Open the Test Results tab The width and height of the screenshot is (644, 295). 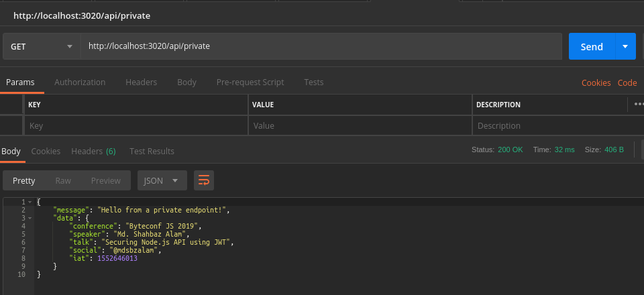coord(152,151)
